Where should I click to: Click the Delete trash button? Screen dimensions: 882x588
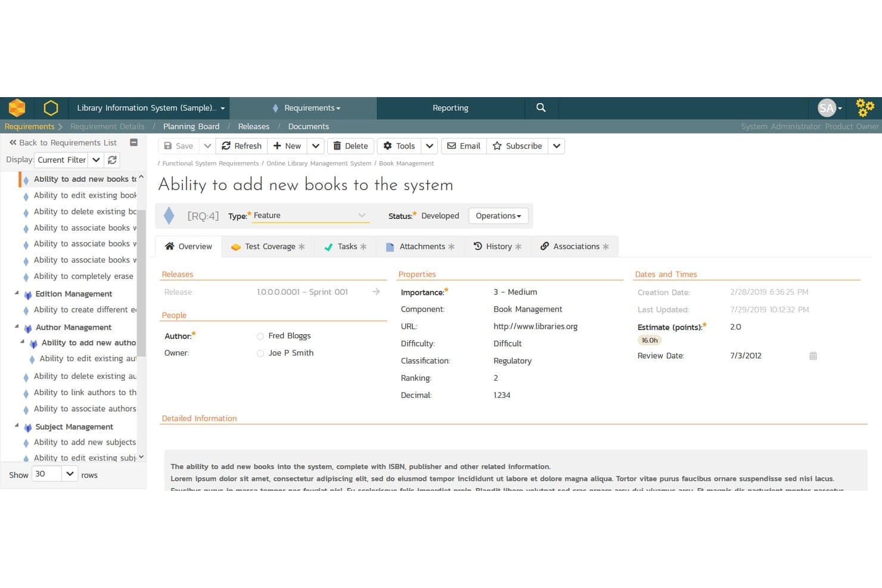click(350, 146)
